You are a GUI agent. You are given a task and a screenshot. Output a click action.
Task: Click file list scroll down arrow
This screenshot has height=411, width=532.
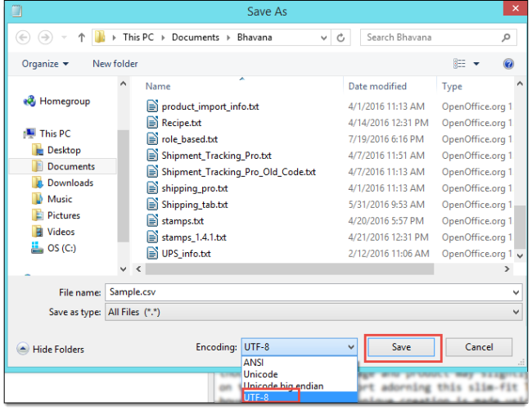tap(520, 255)
